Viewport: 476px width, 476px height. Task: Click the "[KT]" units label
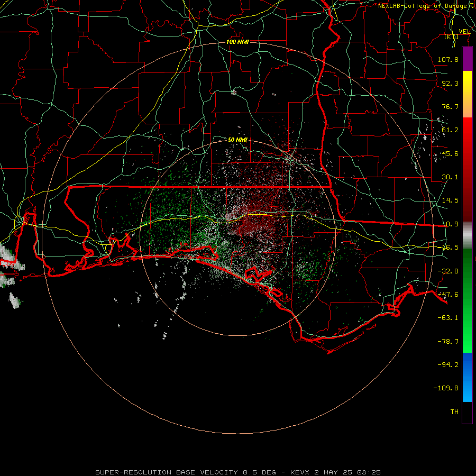point(452,36)
